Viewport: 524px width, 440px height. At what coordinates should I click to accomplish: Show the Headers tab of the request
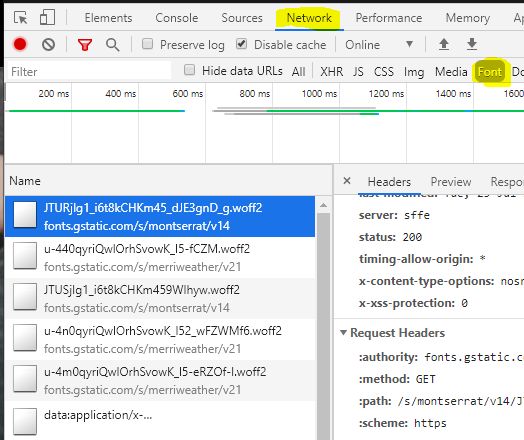coord(389,182)
